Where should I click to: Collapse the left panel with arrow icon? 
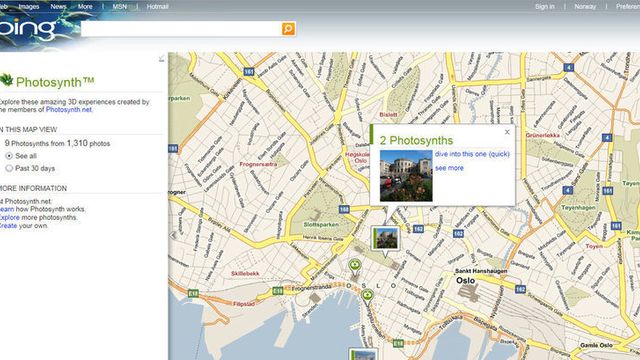(162, 59)
